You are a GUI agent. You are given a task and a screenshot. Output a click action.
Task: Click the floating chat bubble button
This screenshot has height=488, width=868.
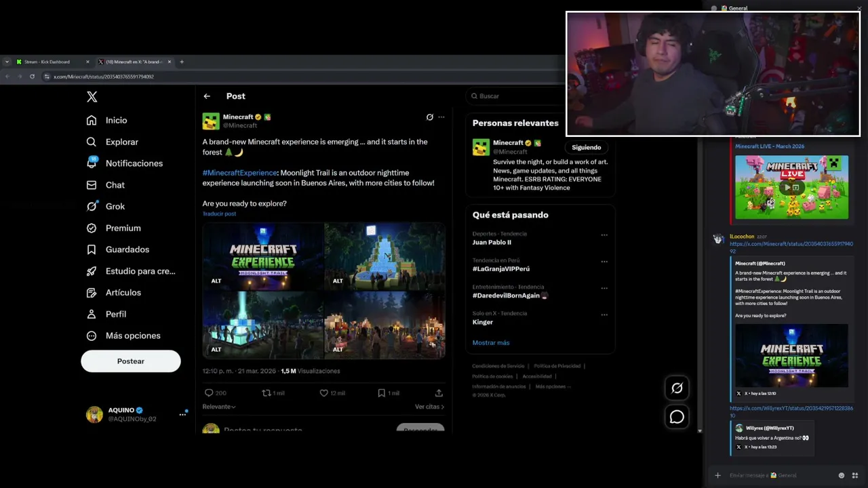pos(677,417)
